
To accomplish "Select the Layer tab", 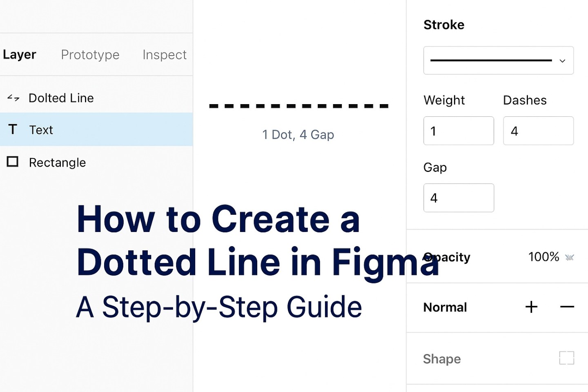I will (x=19, y=54).
